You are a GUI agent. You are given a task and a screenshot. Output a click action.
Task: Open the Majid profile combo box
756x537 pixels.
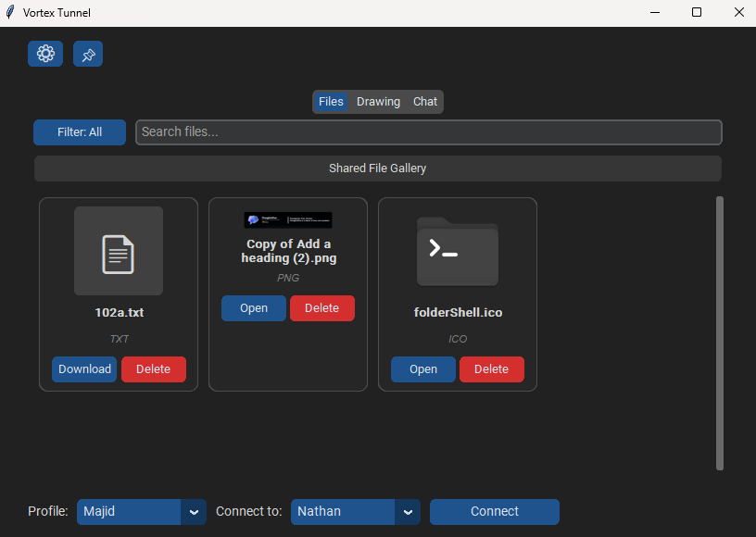(x=129, y=512)
